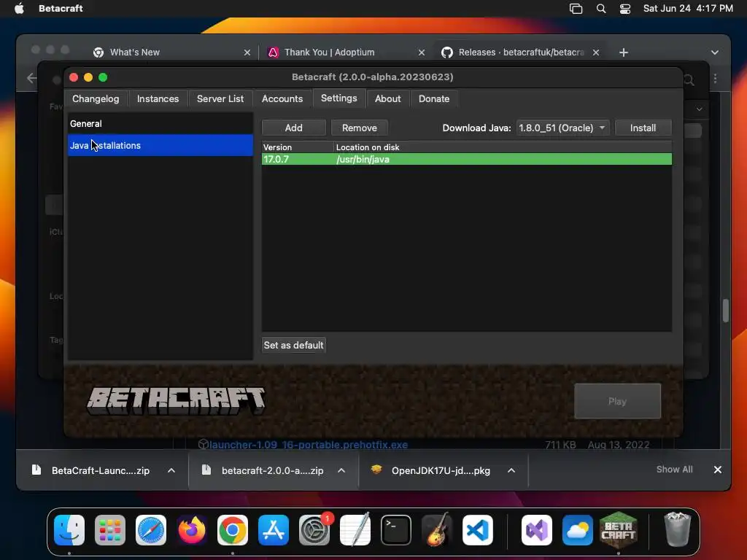
Task: Click the date and time in menu bar
Action: (688, 8)
